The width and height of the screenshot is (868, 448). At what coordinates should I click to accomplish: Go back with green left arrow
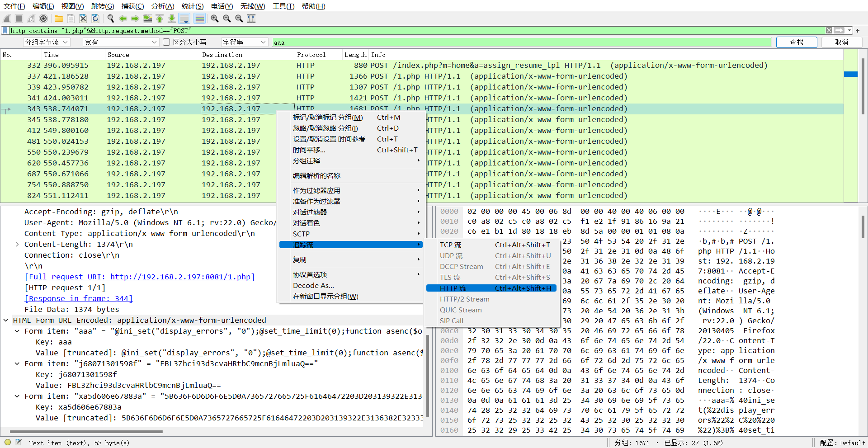pos(123,19)
